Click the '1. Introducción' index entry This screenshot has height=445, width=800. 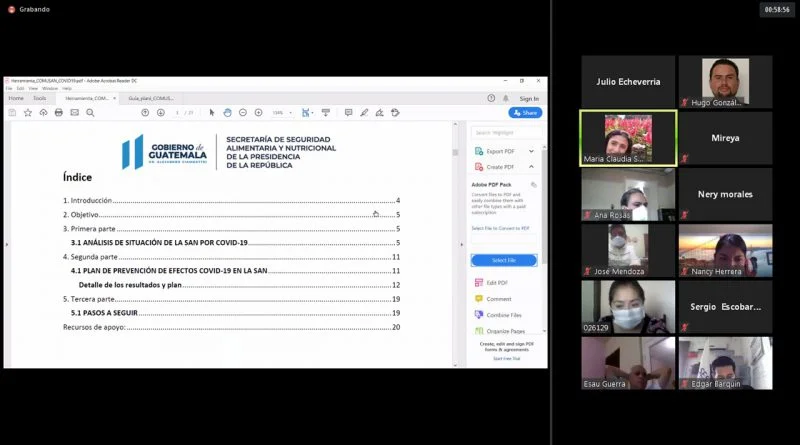[231, 201]
